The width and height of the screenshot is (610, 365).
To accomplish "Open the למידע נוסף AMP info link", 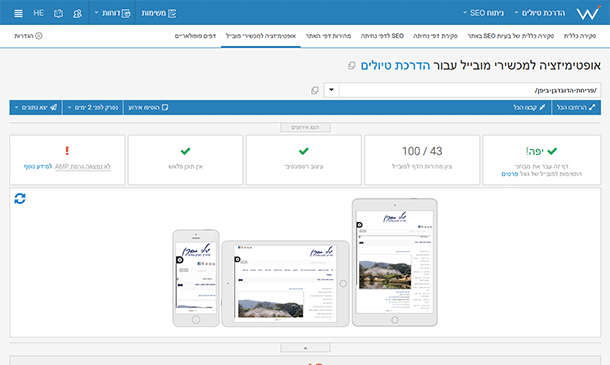I will pyautogui.click(x=38, y=167).
